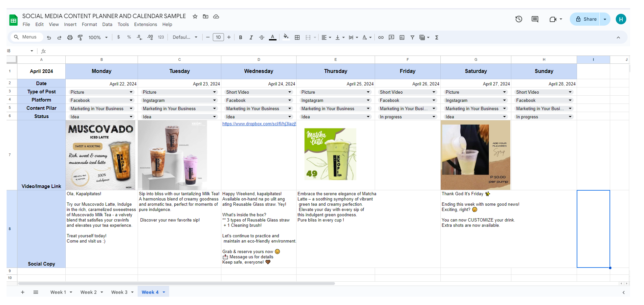Open the Google account avatar

pos(621,19)
